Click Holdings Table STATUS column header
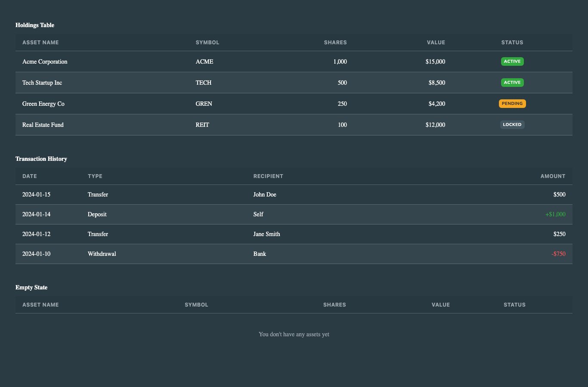Image resolution: width=588 pixels, height=387 pixels. (x=512, y=43)
